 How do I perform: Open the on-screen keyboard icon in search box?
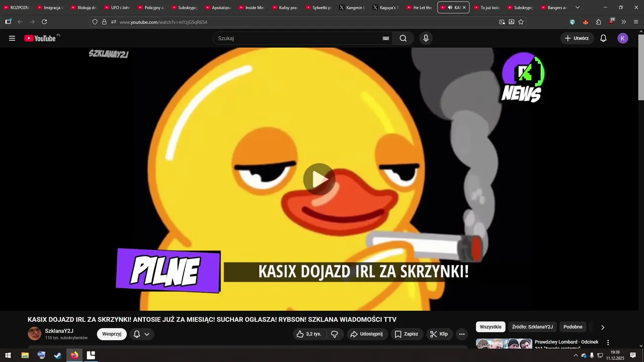[x=386, y=38]
